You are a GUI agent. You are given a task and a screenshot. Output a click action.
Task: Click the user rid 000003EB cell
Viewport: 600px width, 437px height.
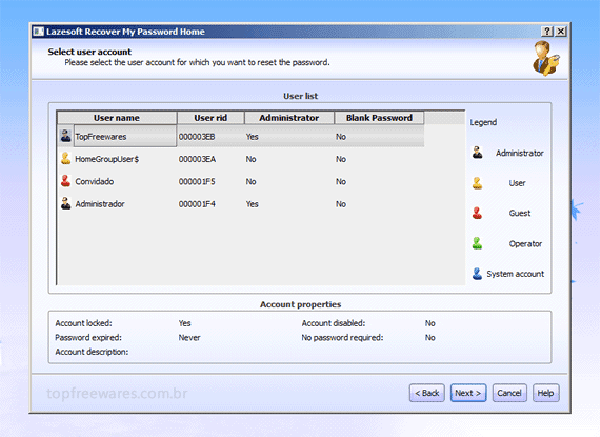pos(197,137)
